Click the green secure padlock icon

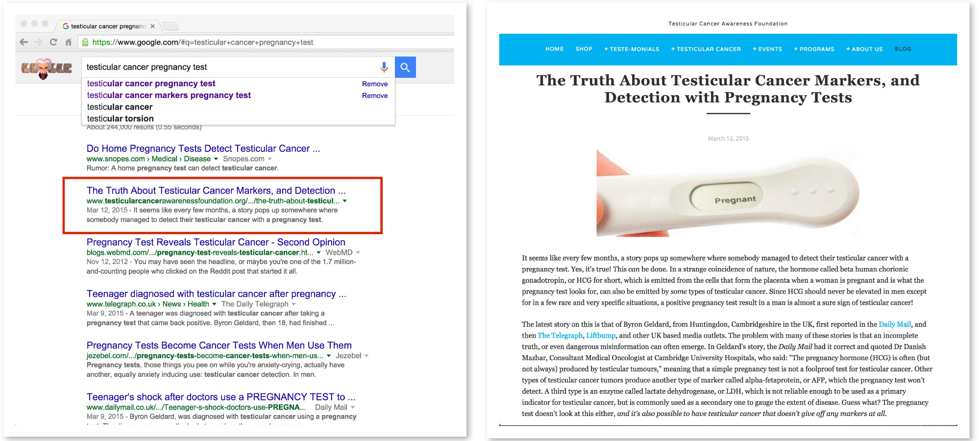[x=85, y=42]
